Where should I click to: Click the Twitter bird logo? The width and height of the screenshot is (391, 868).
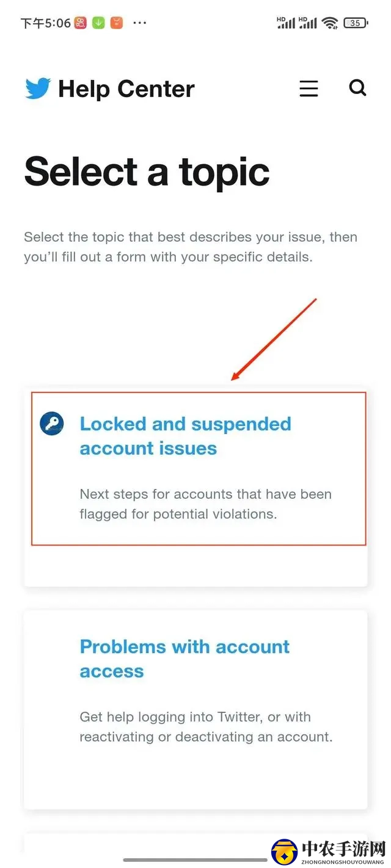click(38, 89)
